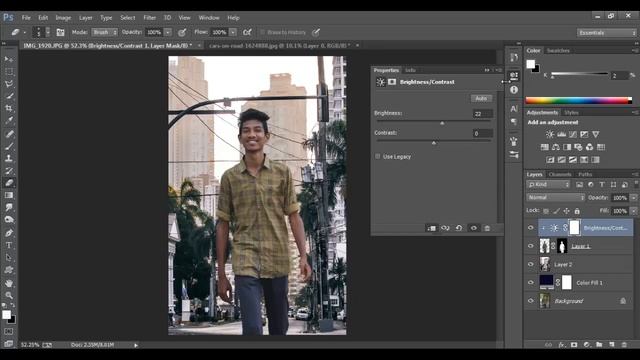The image size is (640, 360).
Task: Select the Crop tool
Action: [x=9, y=109]
